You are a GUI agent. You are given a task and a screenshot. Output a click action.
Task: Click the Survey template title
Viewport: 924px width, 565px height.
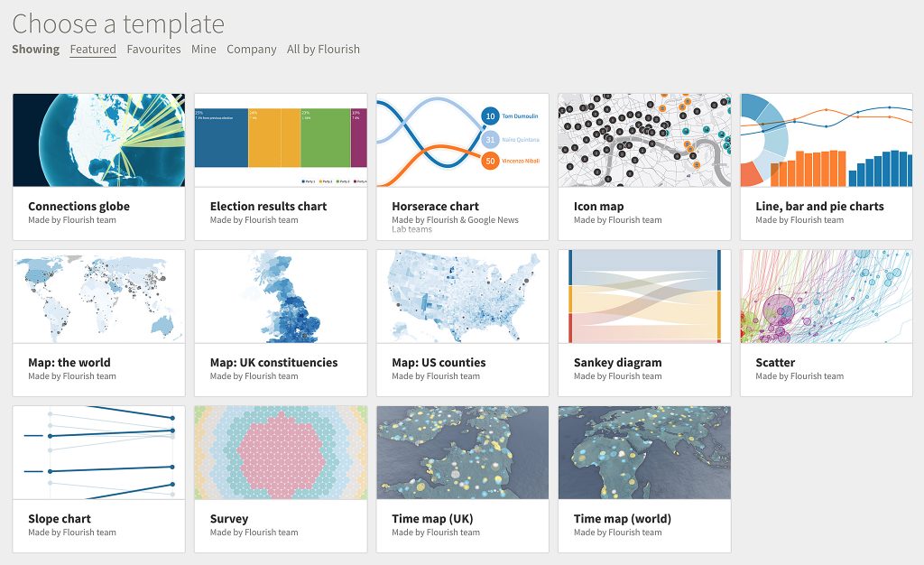click(x=228, y=519)
